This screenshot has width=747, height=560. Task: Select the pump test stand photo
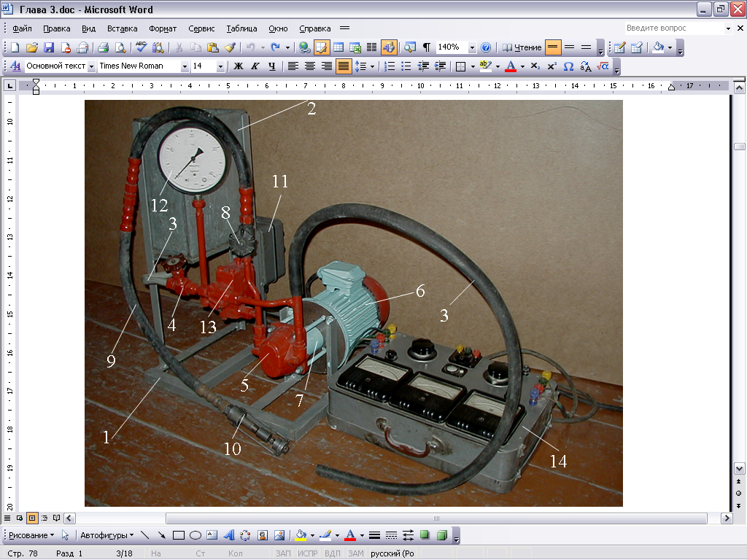354,303
